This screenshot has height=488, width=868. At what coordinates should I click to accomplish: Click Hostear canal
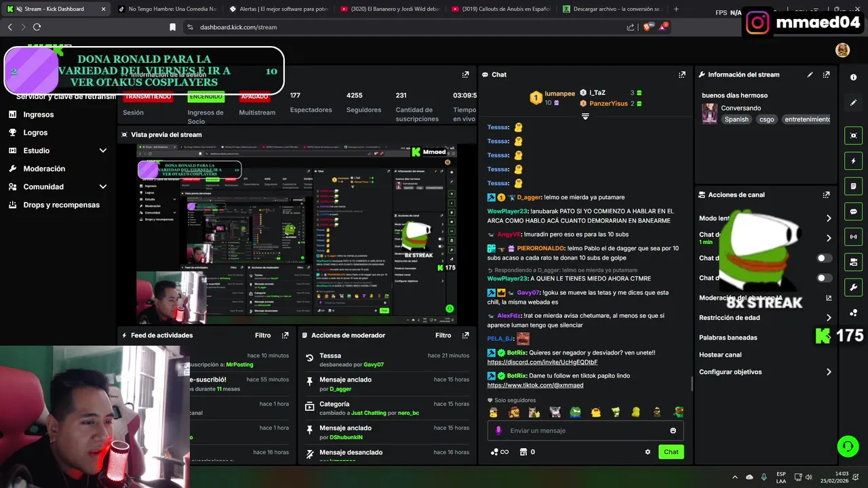[x=720, y=354]
